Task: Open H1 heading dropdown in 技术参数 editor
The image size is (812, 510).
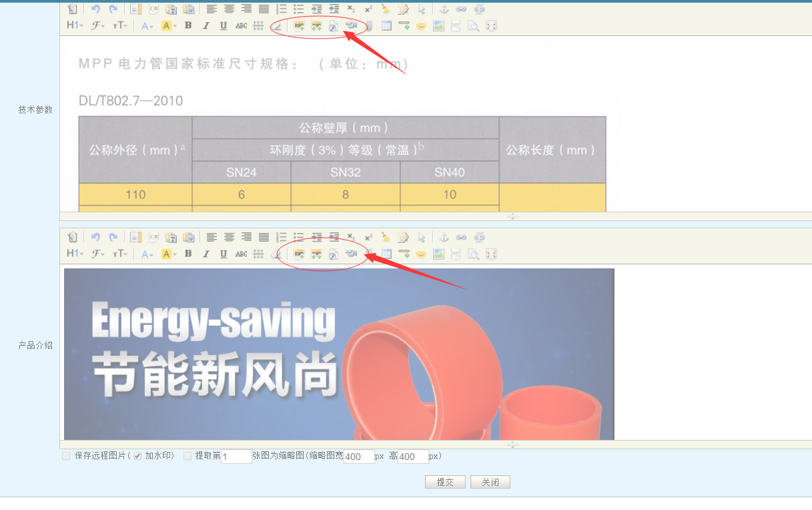Action: (75, 26)
